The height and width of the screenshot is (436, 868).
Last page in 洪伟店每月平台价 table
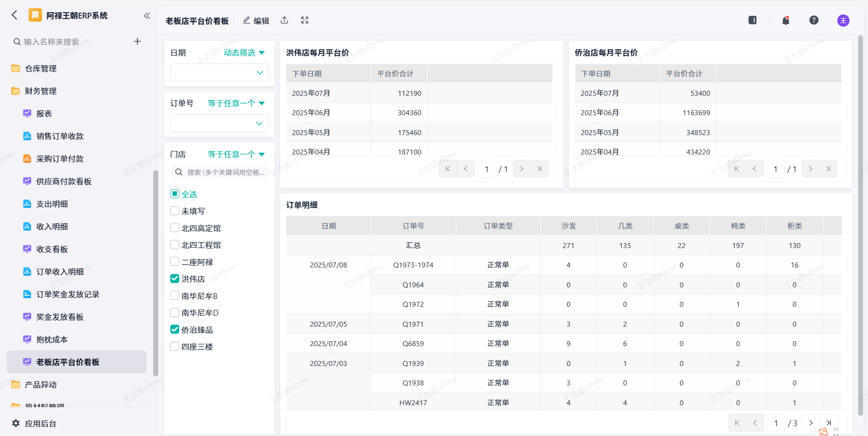(539, 169)
